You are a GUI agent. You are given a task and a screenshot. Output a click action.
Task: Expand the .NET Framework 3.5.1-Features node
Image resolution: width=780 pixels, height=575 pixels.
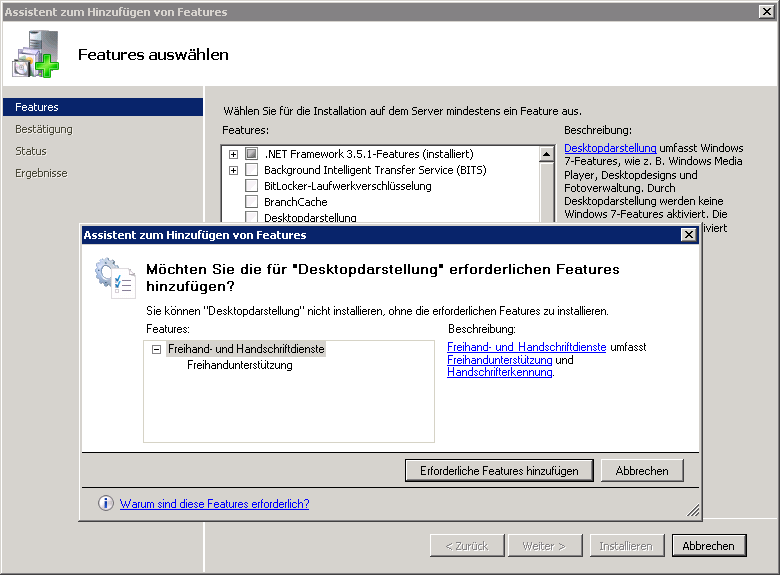(233, 154)
